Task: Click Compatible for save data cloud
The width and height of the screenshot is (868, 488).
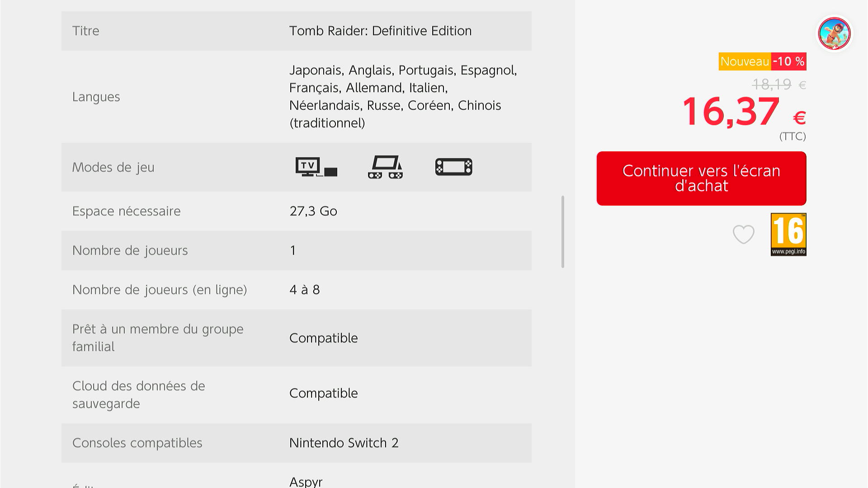Action: (x=323, y=393)
